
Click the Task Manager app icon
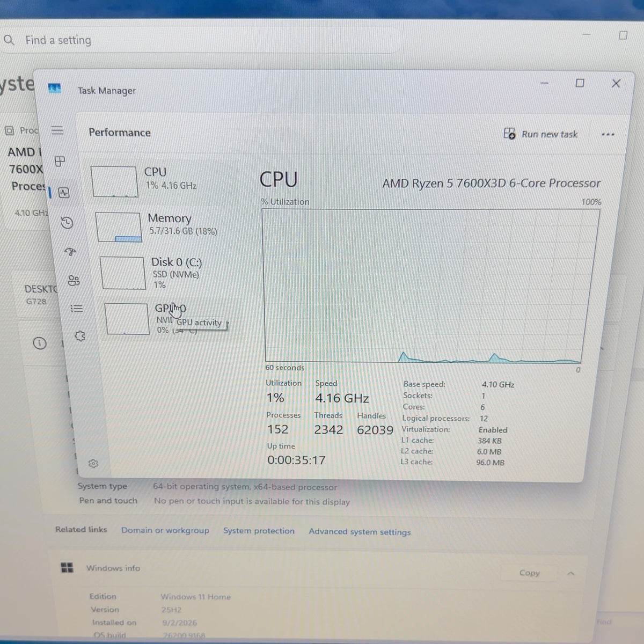54,89
